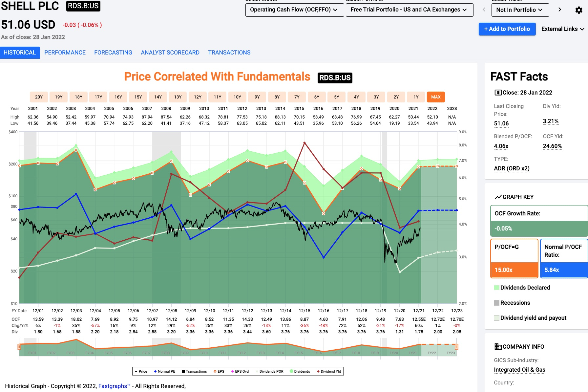
Task: Click the right range slider handle
Action: [456, 347]
